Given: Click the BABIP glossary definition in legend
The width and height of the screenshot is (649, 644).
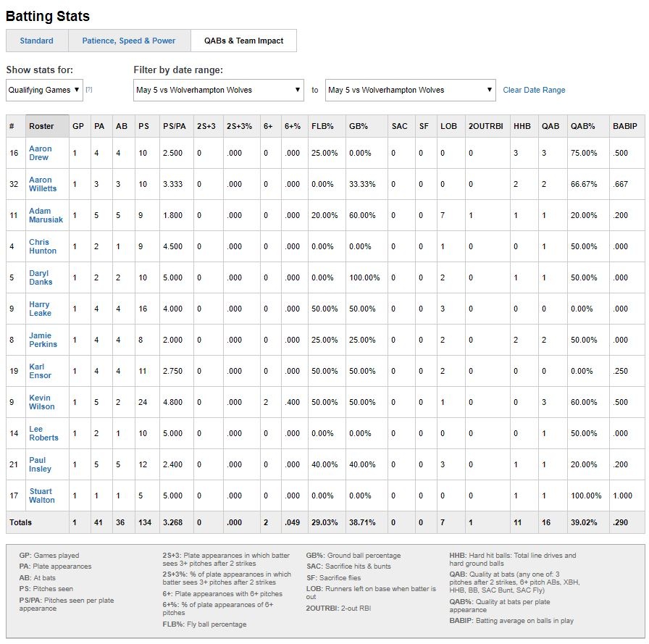Looking at the screenshot, I should [511, 621].
